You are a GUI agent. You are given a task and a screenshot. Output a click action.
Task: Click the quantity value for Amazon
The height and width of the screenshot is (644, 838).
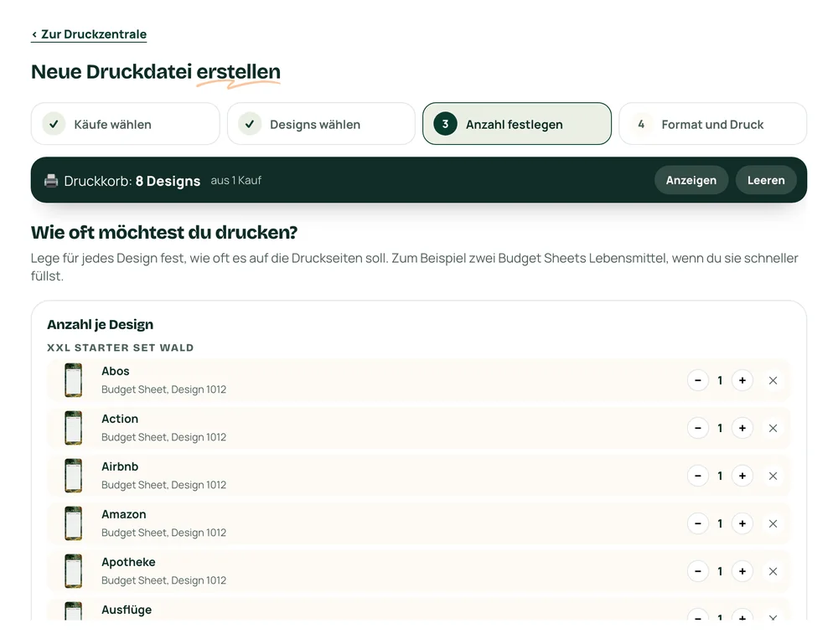(720, 523)
